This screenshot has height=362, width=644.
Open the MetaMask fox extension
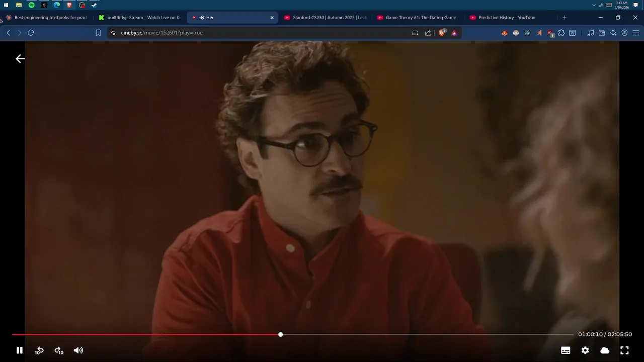pos(505,33)
